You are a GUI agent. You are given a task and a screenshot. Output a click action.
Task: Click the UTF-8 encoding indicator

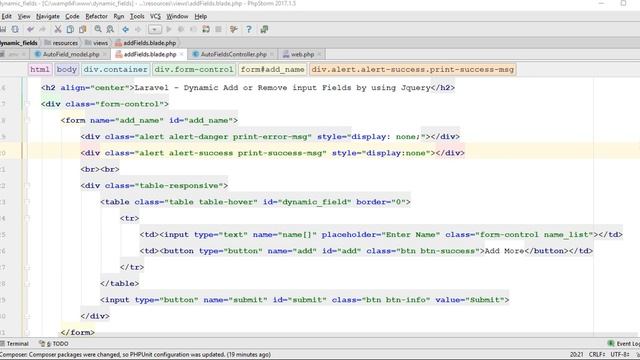pos(620,355)
